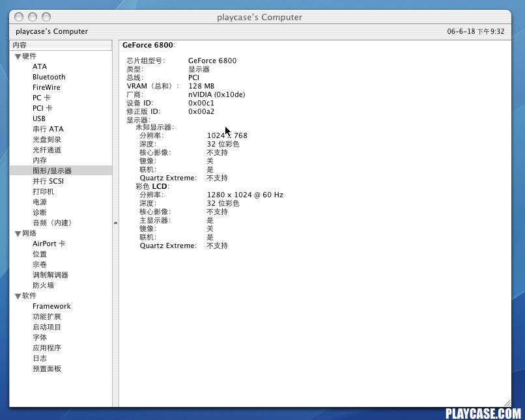Open the 防火墙 entry
The width and height of the screenshot is (525, 420).
click(43, 285)
